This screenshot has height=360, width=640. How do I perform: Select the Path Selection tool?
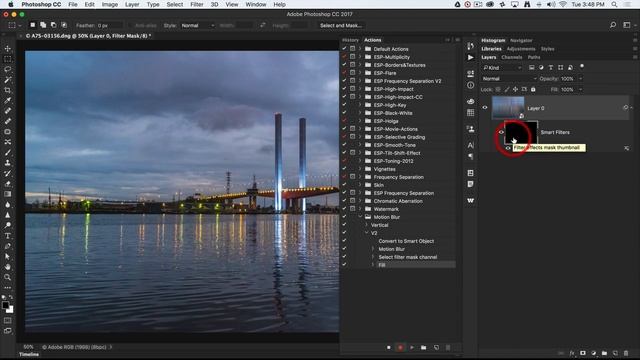[x=7, y=256]
